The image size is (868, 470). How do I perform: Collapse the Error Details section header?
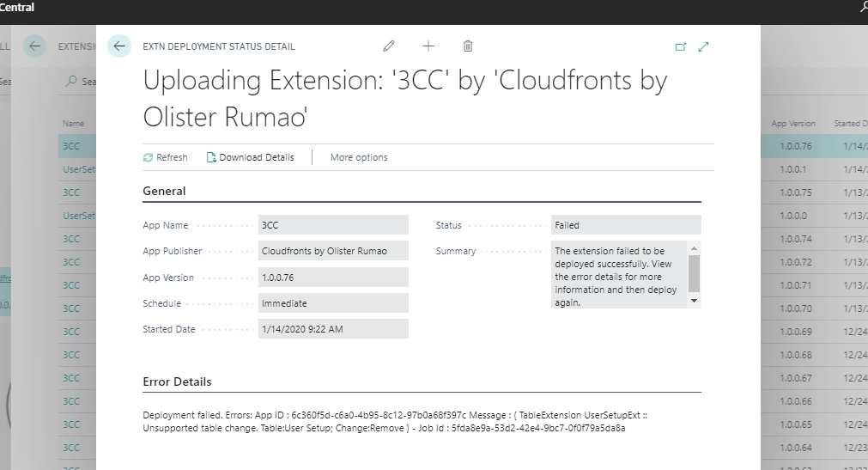click(x=177, y=381)
